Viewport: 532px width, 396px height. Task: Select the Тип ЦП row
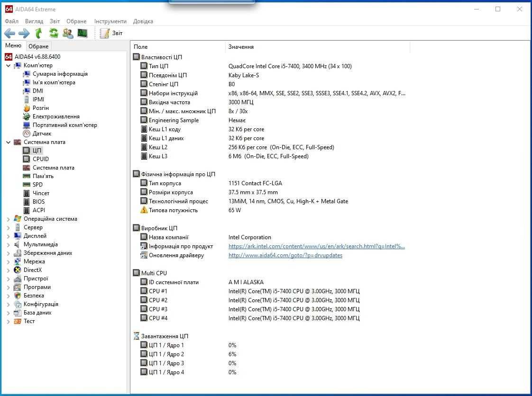pyautogui.click(x=271, y=66)
